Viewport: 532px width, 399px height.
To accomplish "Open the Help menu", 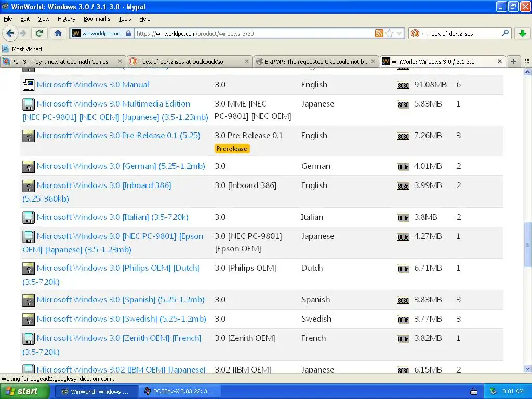I will pyautogui.click(x=144, y=19).
